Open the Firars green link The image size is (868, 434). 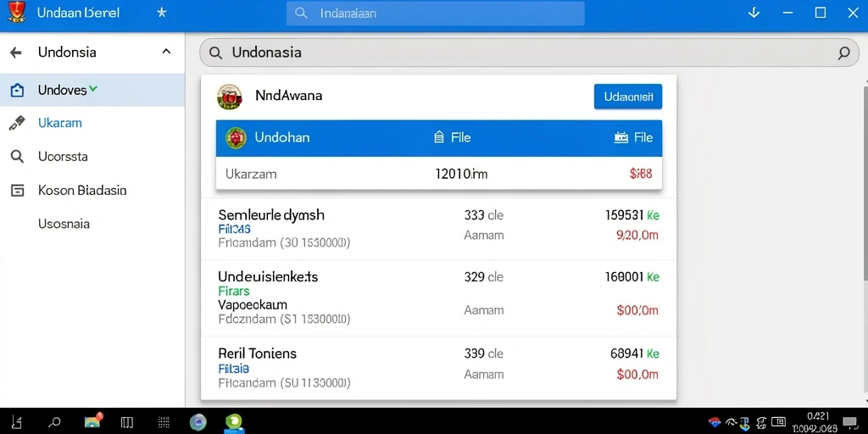(x=234, y=291)
